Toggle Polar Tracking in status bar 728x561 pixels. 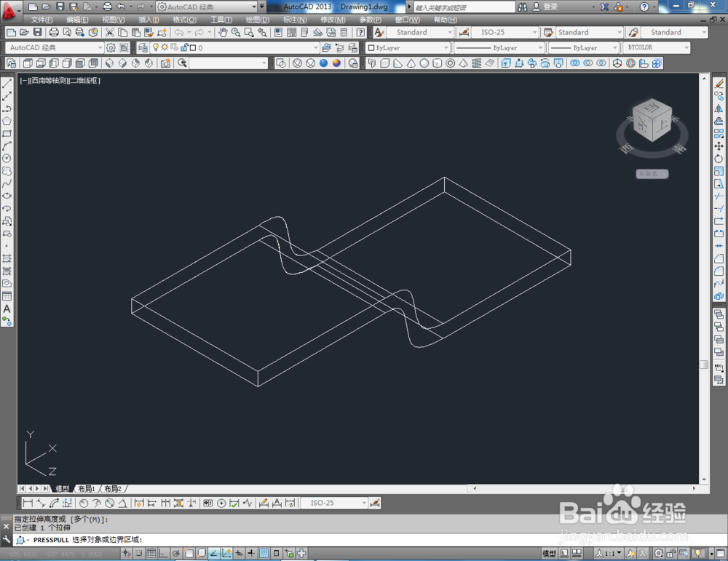(176, 553)
